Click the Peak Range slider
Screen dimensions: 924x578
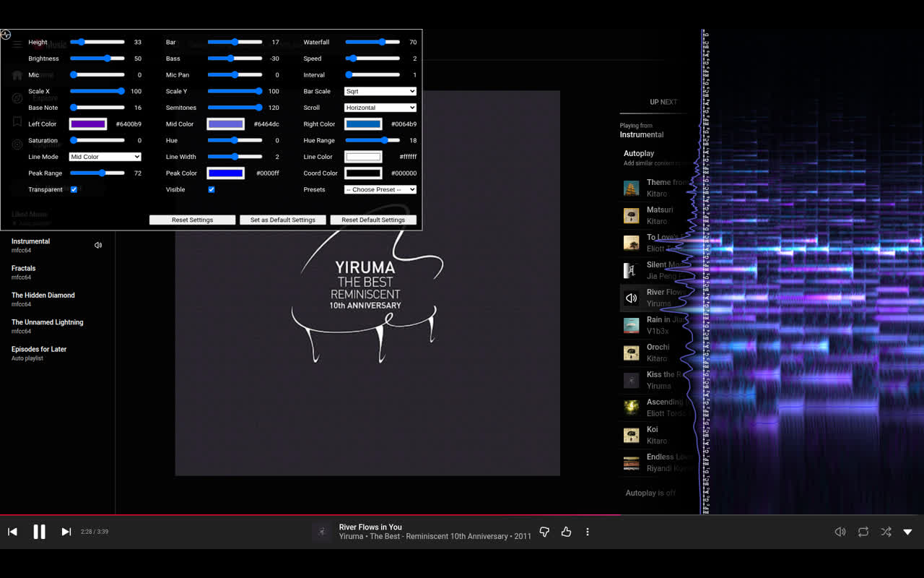pos(97,173)
